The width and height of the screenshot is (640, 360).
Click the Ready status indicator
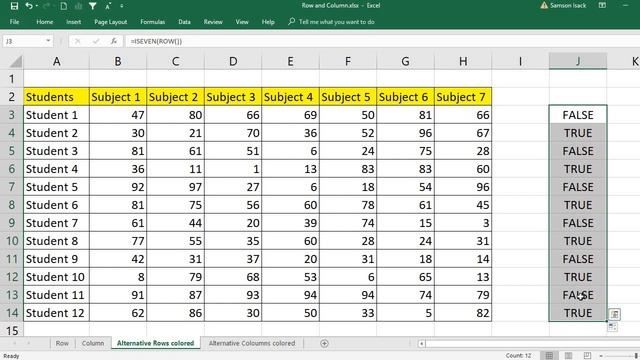tap(11, 356)
